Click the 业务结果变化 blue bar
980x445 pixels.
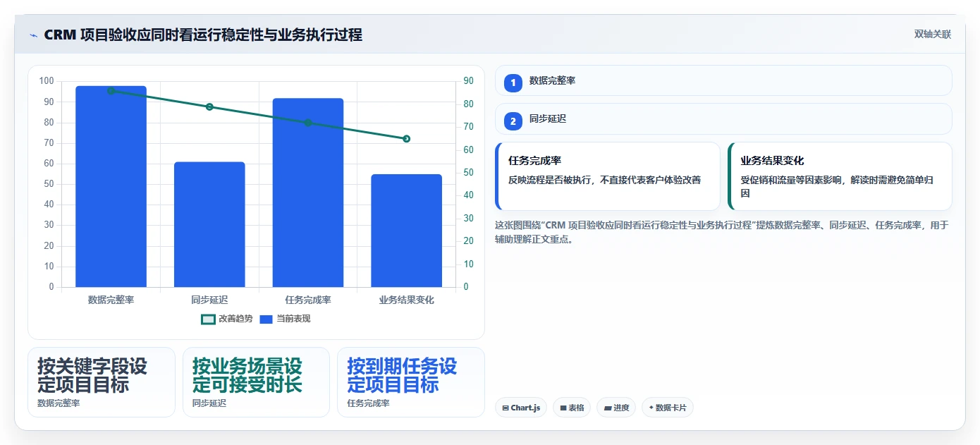407,231
